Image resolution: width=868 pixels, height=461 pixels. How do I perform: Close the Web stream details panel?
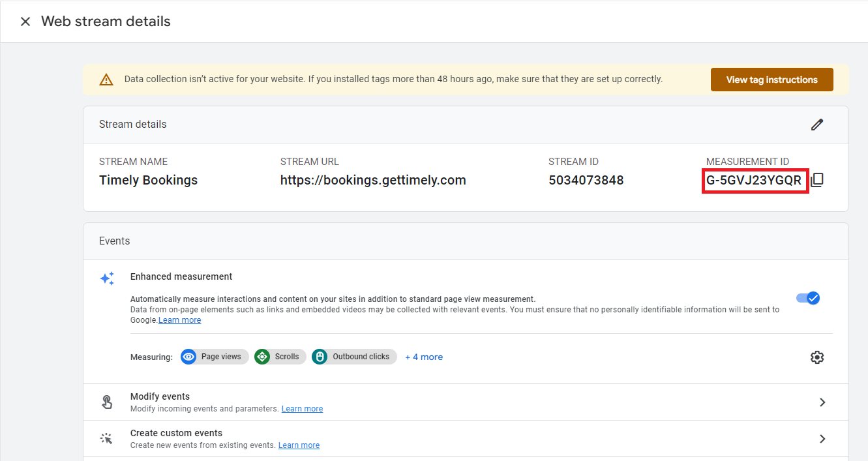click(x=25, y=22)
